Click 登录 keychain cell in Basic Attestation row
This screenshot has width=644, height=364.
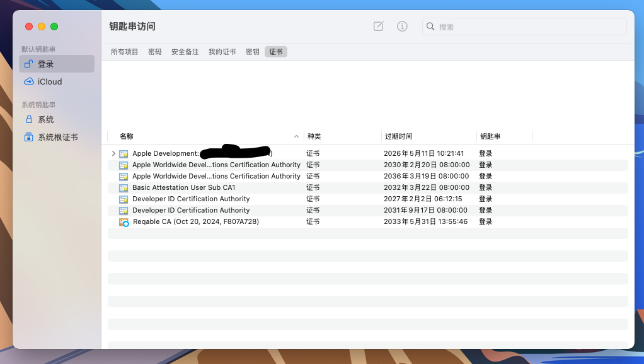click(x=485, y=187)
